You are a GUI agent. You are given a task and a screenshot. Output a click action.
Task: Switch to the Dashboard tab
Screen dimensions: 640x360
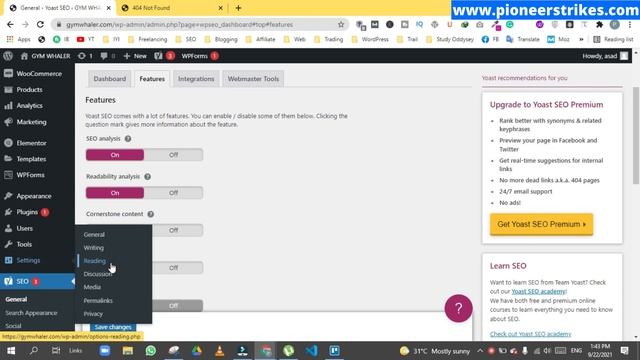click(109, 79)
